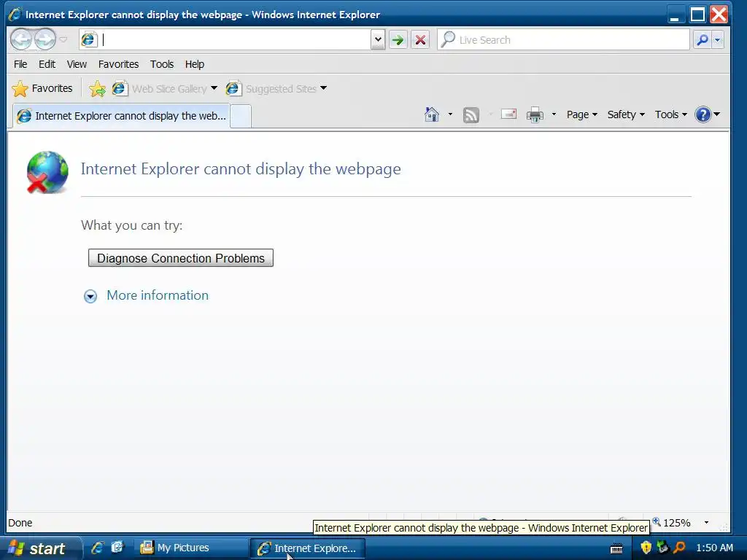
Task: Click the Forward navigation arrow
Action: pos(45,39)
